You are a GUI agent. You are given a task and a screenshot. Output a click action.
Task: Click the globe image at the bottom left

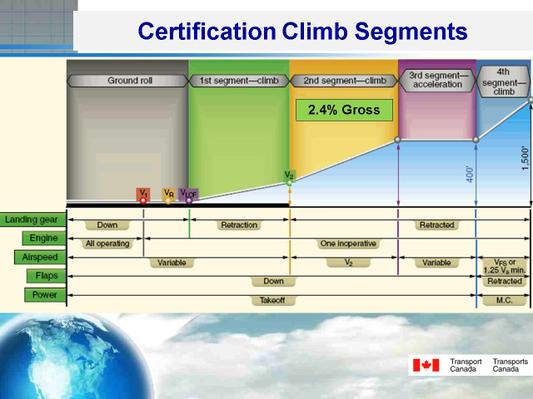[x=73, y=357]
